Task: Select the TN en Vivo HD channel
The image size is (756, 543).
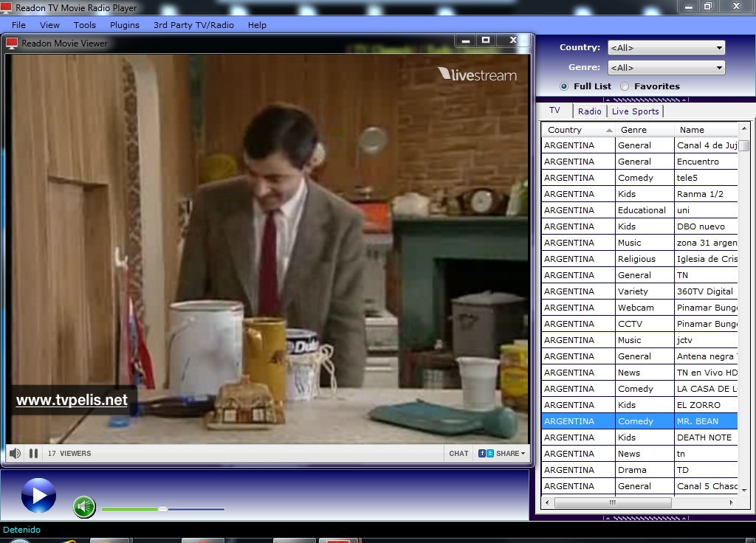Action: coord(639,373)
